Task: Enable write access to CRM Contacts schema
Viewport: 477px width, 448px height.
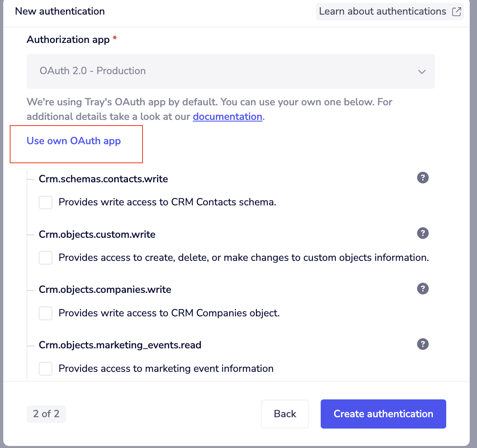Action: click(x=45, y=202)
